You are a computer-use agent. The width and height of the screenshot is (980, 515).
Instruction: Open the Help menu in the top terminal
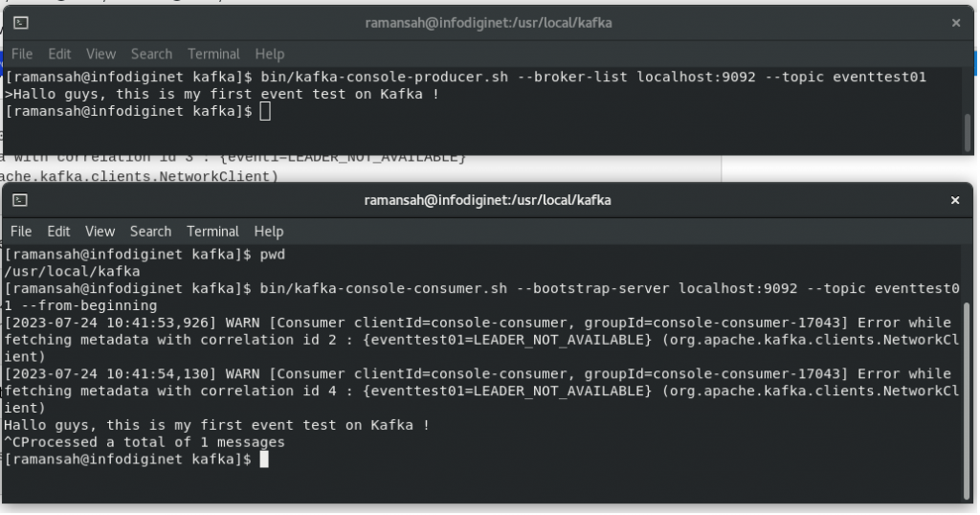click(269, 55)
